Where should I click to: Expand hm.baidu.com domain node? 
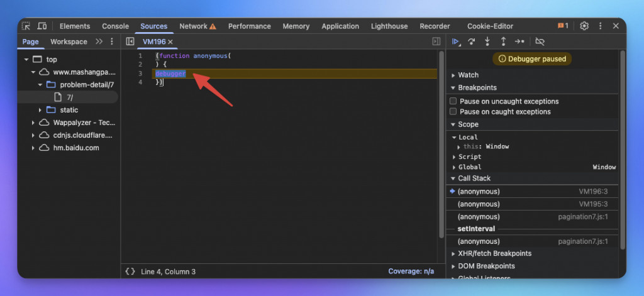(x=33, y=148)
